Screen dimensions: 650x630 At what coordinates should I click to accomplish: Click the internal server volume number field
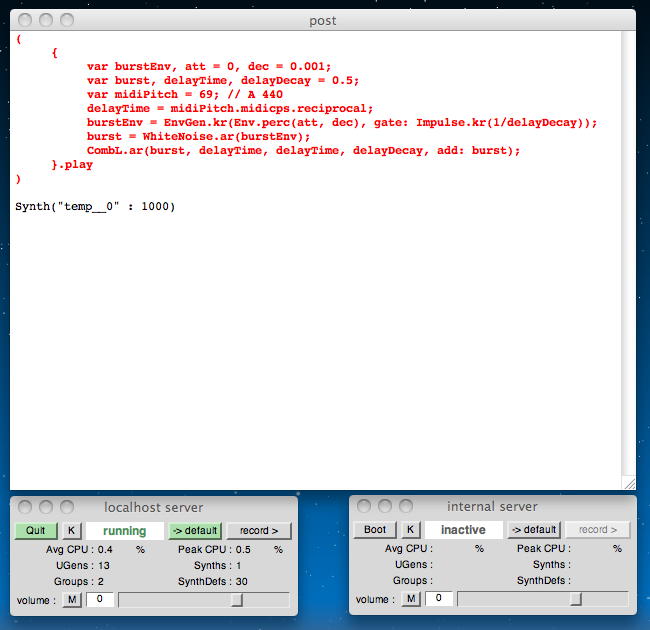click(x=439, y=598)
